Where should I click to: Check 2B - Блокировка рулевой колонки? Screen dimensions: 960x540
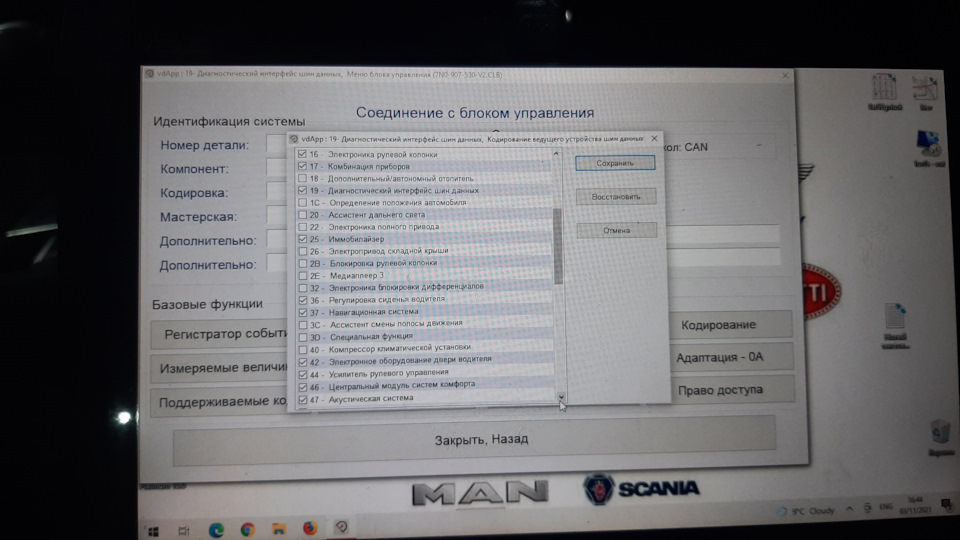tap(302, 263)
